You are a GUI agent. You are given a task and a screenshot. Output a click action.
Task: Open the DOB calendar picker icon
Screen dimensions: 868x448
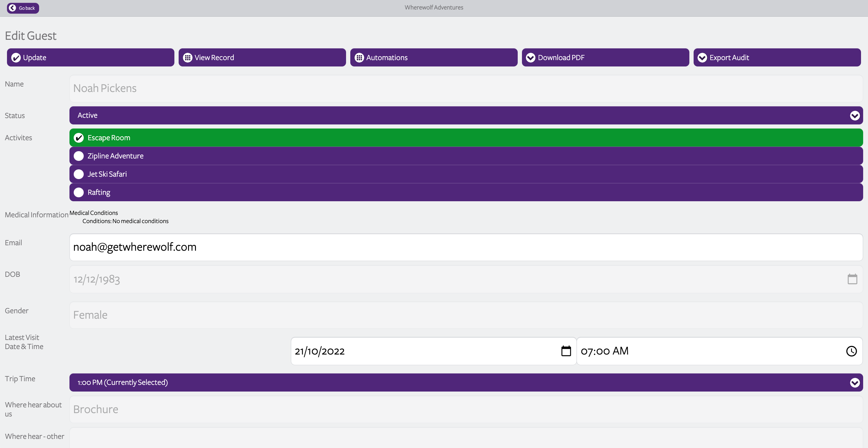852,279
